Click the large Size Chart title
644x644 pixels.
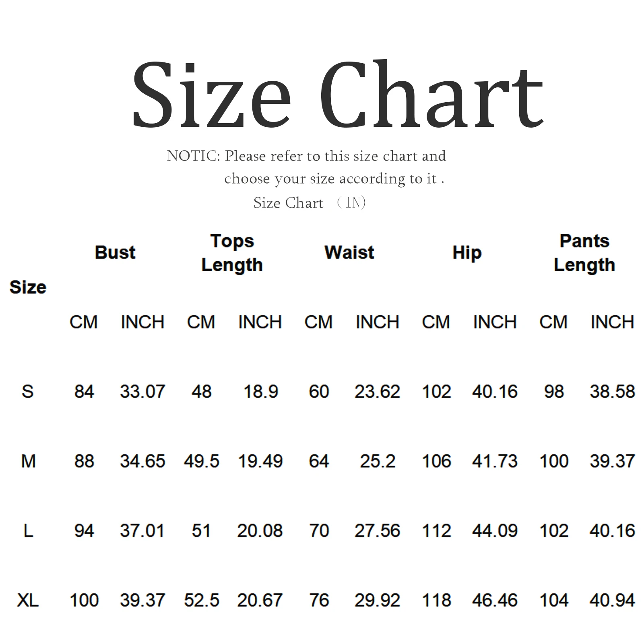337,95
